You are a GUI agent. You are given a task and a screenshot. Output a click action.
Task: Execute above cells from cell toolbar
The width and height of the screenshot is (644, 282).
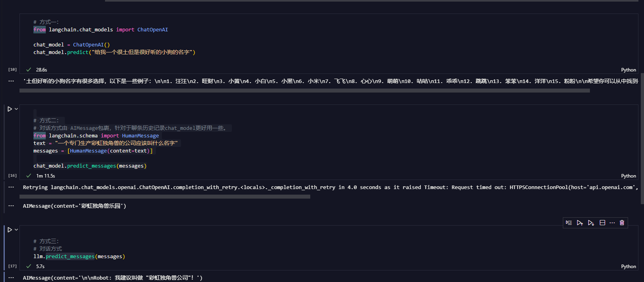pyautogui.click(x=580, y=223)
